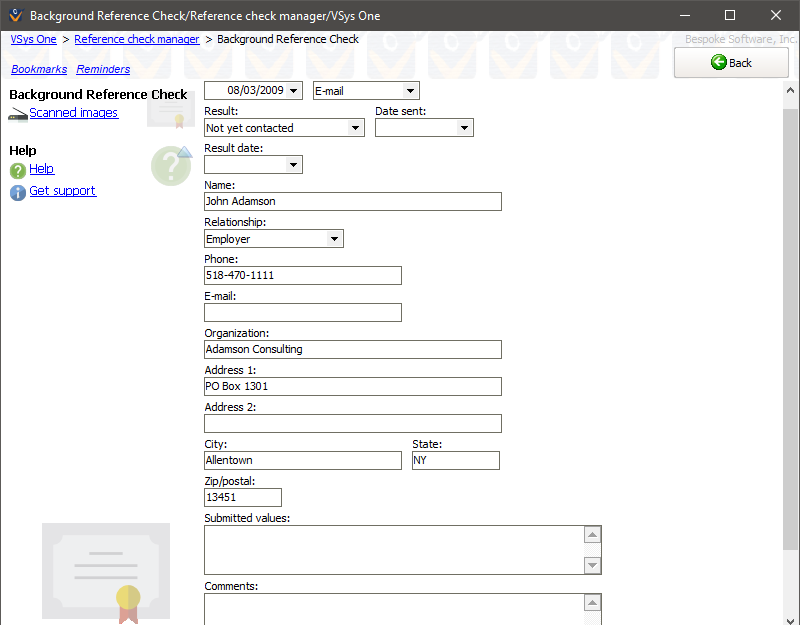This screenshot has height=625, width=800.
Task: Click the VSys One logo in the title bar
Action: coord(15,16)
